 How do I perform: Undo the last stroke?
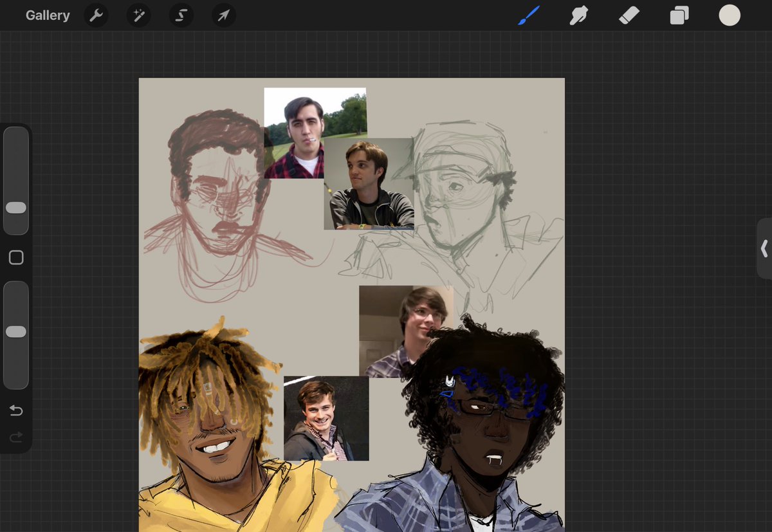click(x=16, y=411)
